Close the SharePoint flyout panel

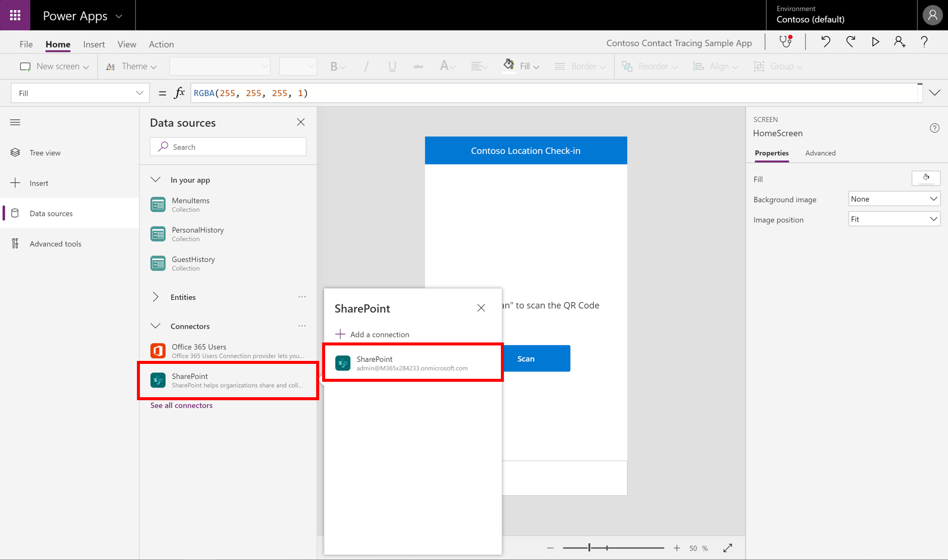481,308
